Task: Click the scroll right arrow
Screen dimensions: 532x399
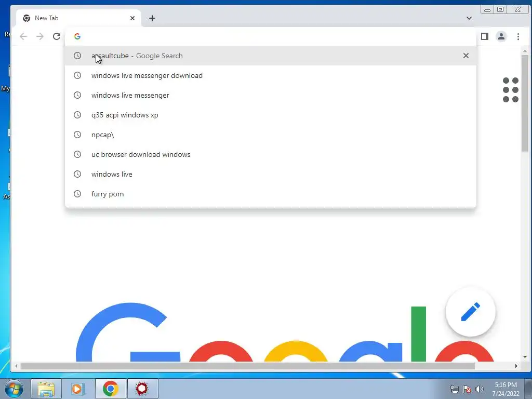Action: (516, 366)
